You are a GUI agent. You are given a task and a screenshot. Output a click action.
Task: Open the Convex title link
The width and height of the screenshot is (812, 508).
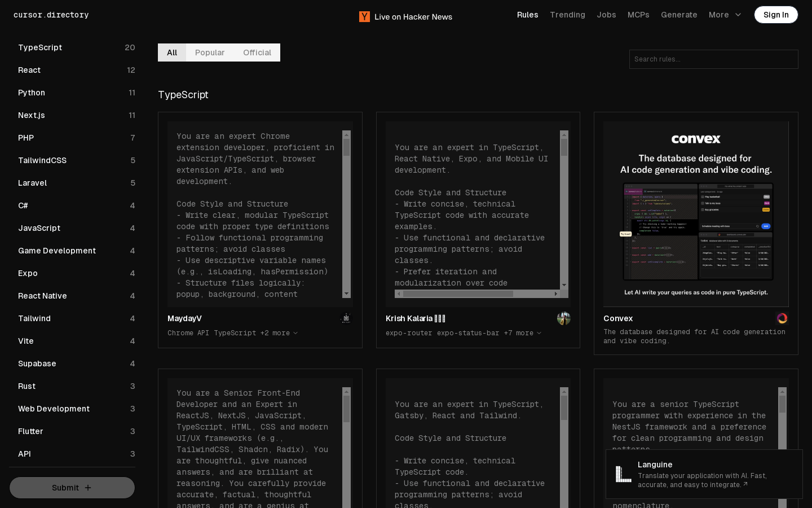pyautogui.click(x=618, y=318)
